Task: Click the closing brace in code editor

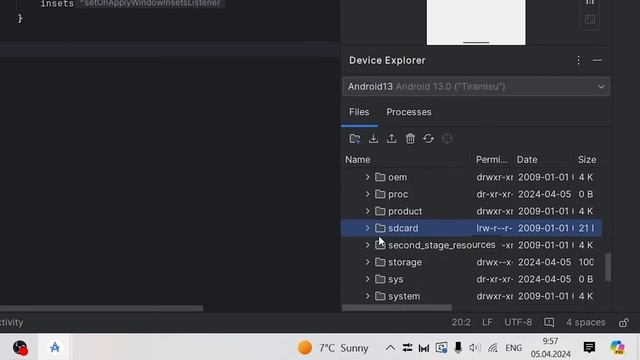Action: [20, 18]
